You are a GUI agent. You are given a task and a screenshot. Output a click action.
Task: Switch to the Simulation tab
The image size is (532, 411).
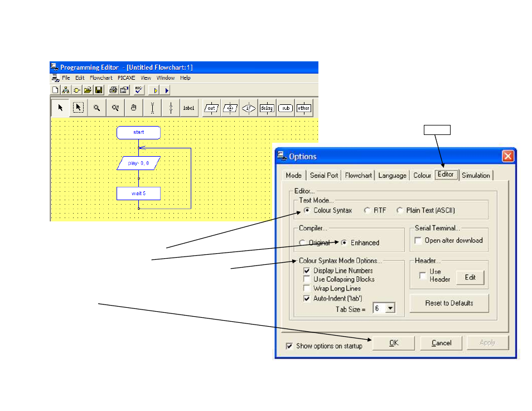tap(476, 175)
